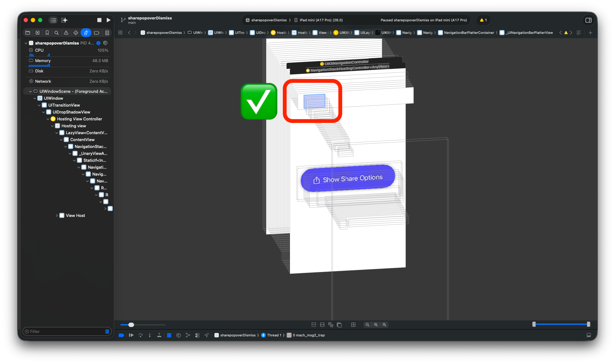Viewport: 615px width, 364px height.
Task: Select ContentView in the hierarchy tree
Action: [82, 140]
